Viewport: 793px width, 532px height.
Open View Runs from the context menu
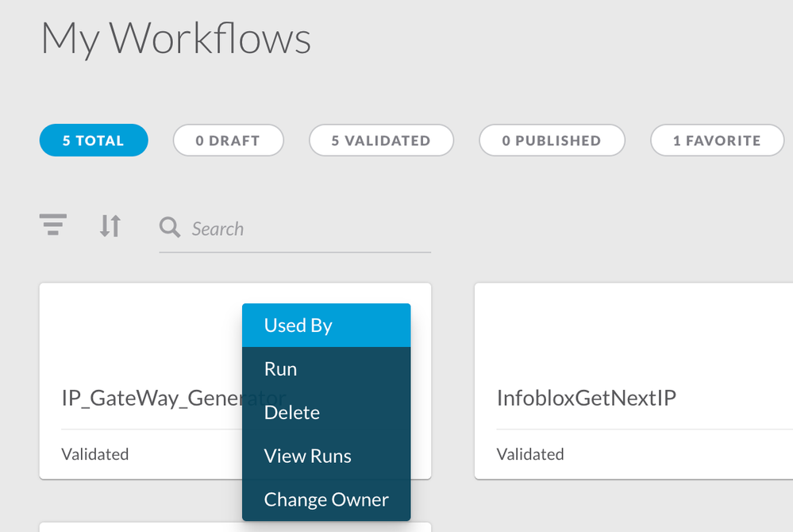326,456
